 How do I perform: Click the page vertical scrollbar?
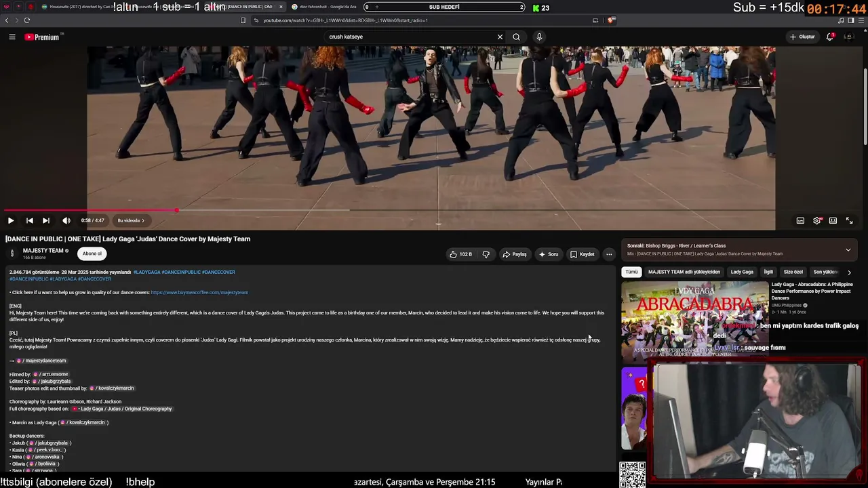865,107
